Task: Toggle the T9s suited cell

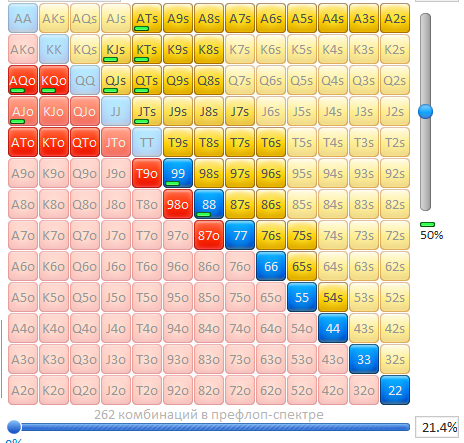Action: click(x=178, y=142)
